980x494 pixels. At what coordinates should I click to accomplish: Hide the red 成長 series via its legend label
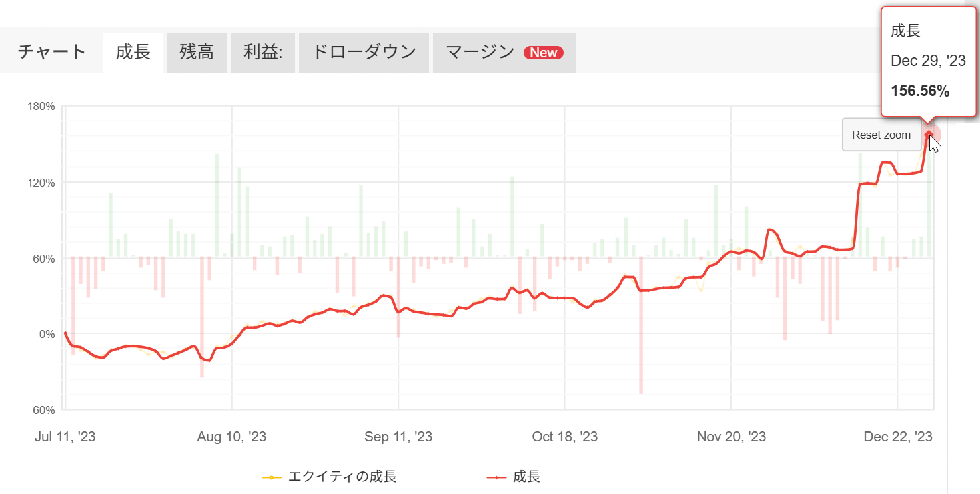coord(526,477)
